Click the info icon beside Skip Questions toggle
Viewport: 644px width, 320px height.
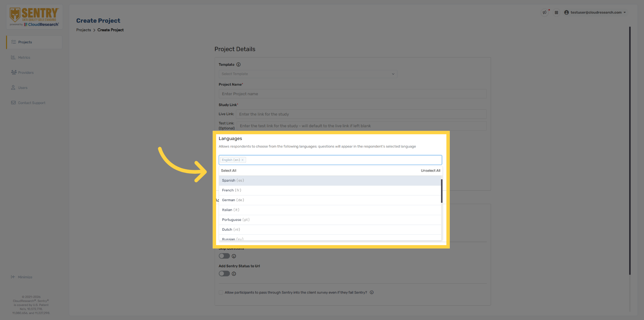point(234,256)
